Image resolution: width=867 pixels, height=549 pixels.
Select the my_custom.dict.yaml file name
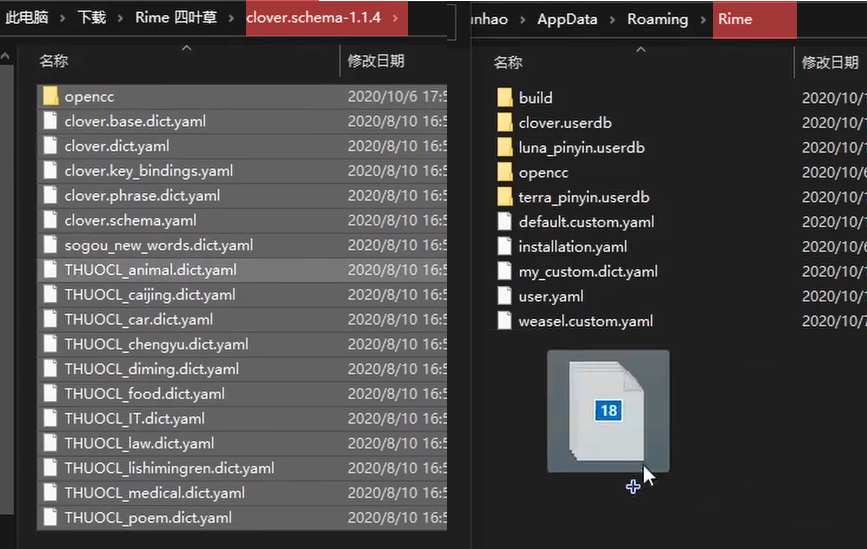coord(588,271)
